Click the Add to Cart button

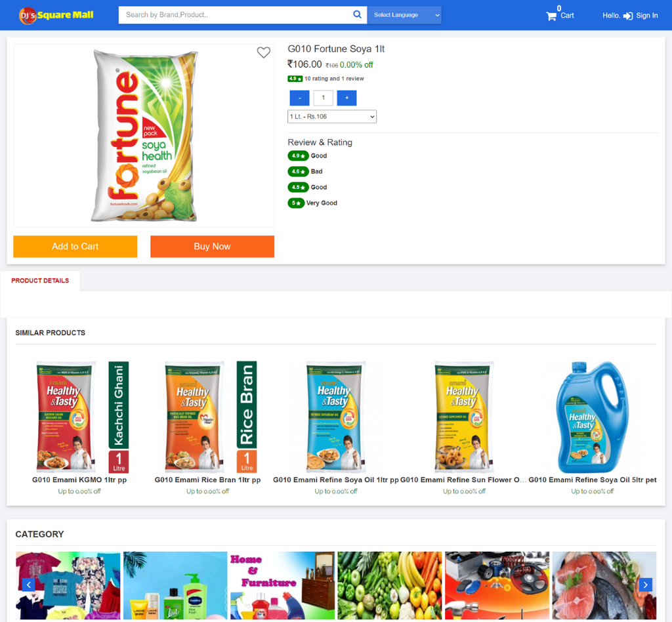pyautogui.click(x=75, y=246)
